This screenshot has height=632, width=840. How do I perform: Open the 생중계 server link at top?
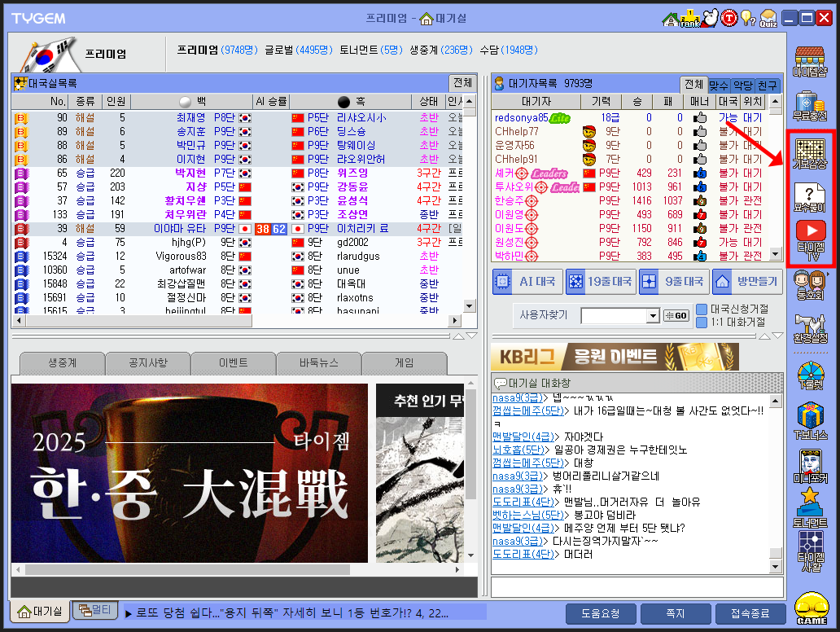tap(441, 50)
